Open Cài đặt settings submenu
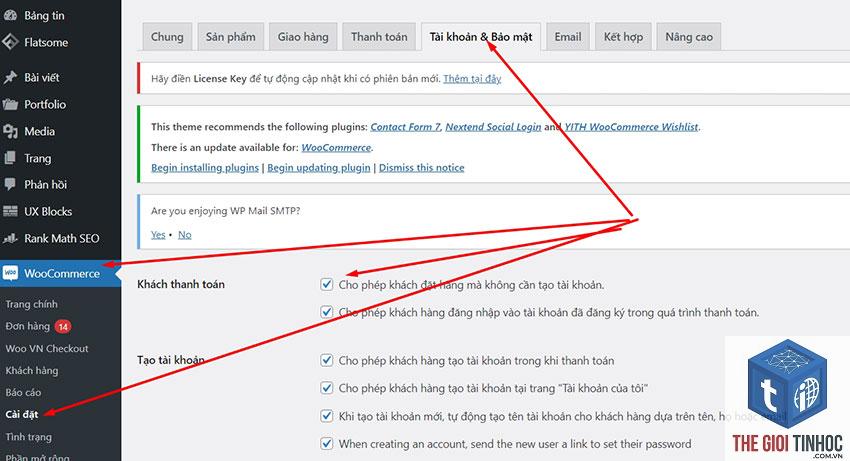 click(22, 414)
